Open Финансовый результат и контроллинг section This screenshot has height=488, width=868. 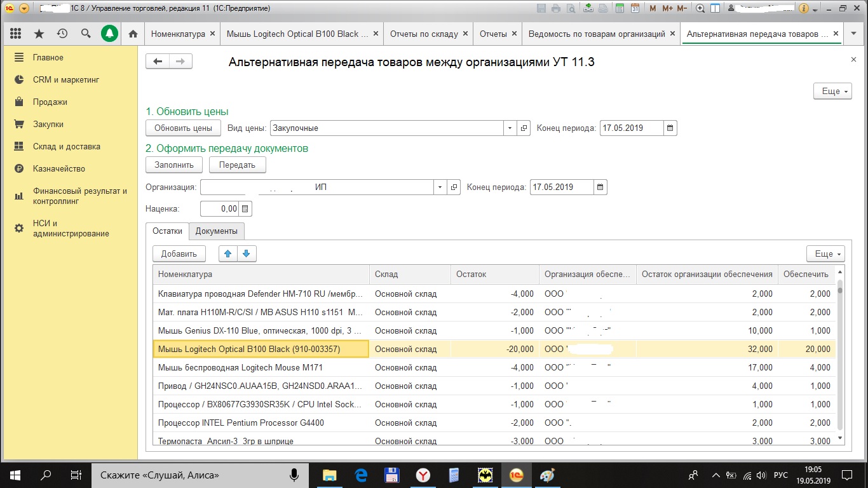point(80,196)
